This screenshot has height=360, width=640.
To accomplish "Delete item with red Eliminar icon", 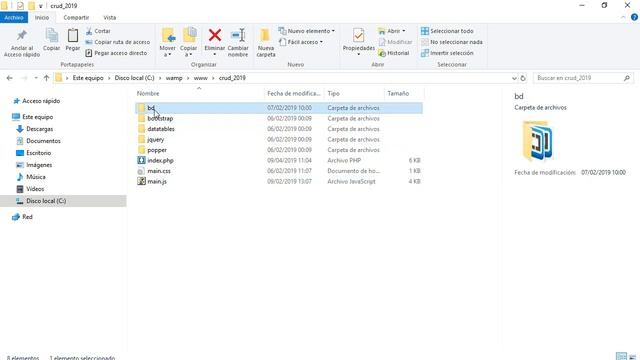I will 215,42.
